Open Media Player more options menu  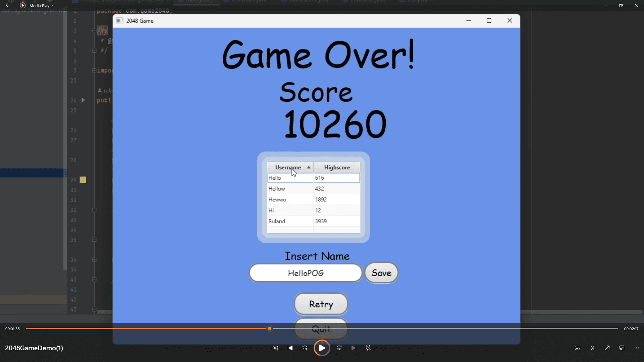pos(637,348)
